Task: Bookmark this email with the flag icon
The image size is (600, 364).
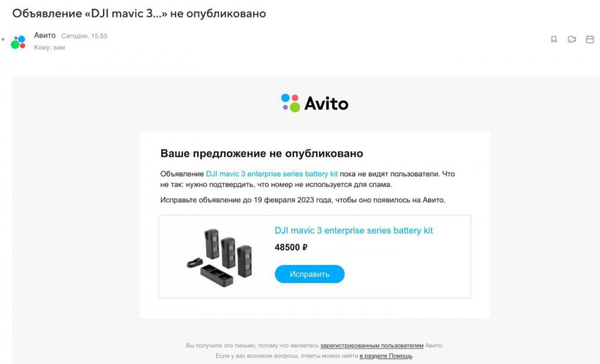Action: [x=553, y=39]
